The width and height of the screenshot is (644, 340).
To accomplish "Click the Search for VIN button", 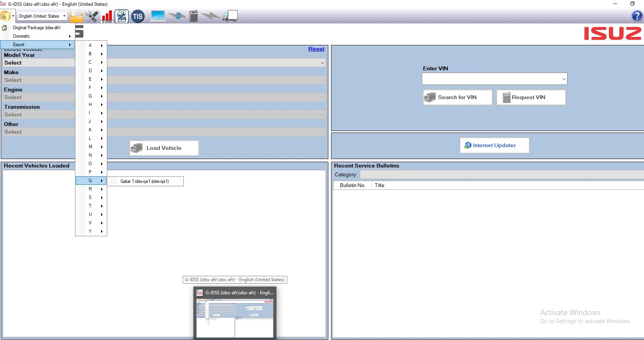I will [x=458, y=97].
